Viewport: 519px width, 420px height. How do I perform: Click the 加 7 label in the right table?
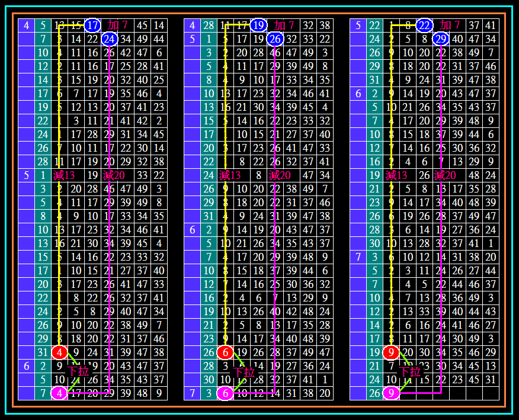(450, 25)
